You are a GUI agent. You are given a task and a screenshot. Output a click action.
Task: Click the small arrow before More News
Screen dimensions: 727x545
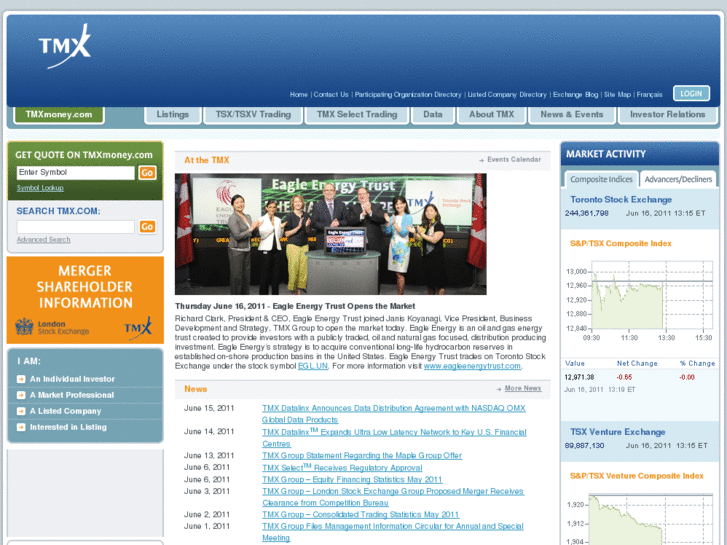click(499, 389)
